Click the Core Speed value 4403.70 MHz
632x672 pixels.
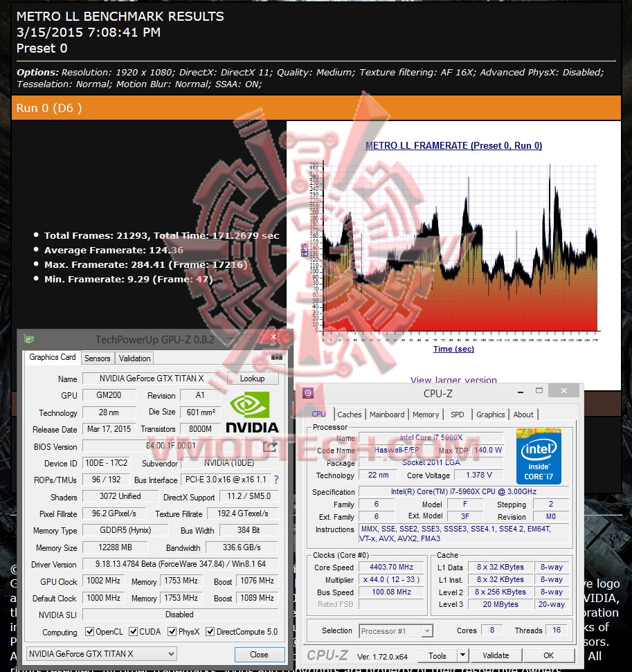(x=391, y=567)
